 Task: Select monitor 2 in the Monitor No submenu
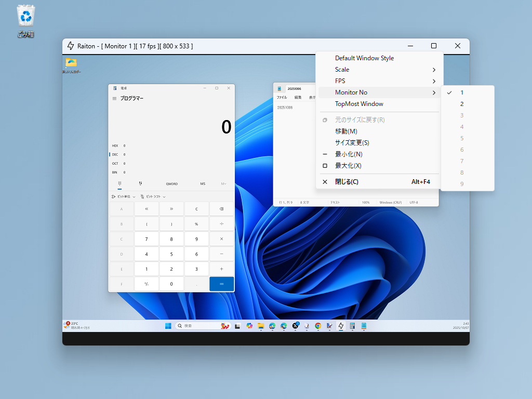[461, 103]
